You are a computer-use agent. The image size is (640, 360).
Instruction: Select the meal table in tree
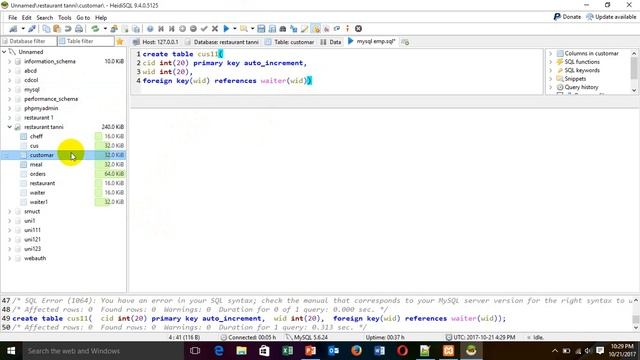[36, 164]
